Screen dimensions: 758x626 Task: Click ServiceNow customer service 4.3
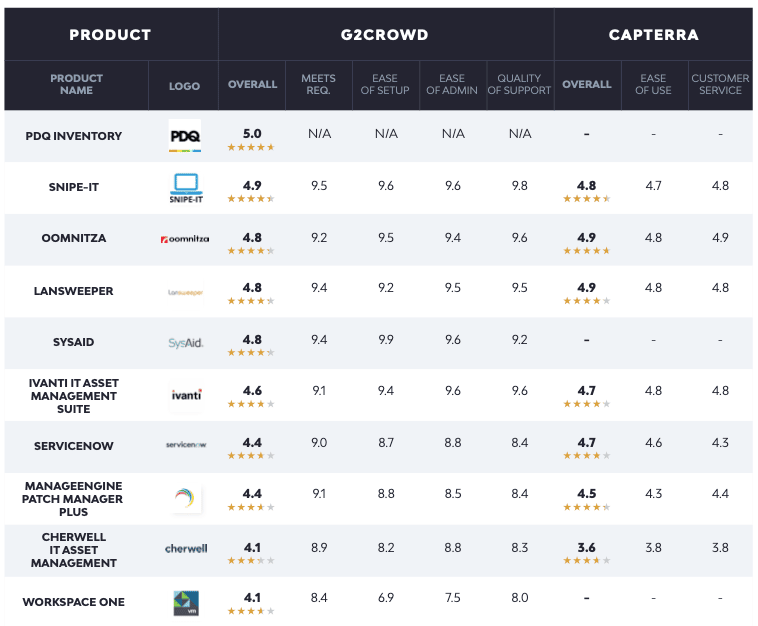(720, 443)
